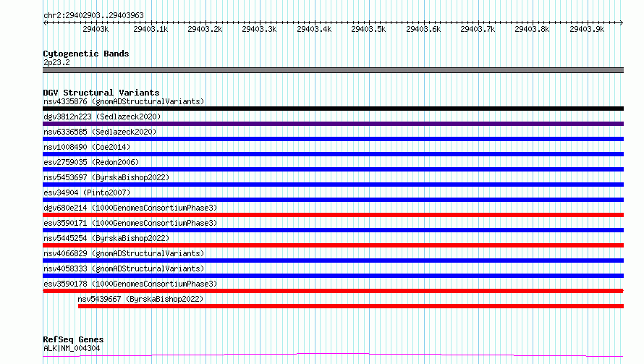Viewport: 644px width, 364px height.
Task: Click the 29403.6k ruler tick label
Action: coord(423,29)
